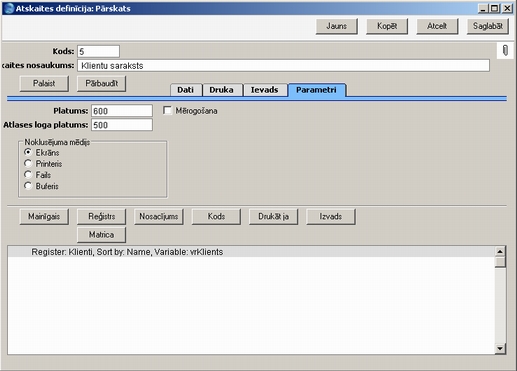Screen dimensions: 517x371
Task: Open the Druka tab
Action: tap(221, 90)
